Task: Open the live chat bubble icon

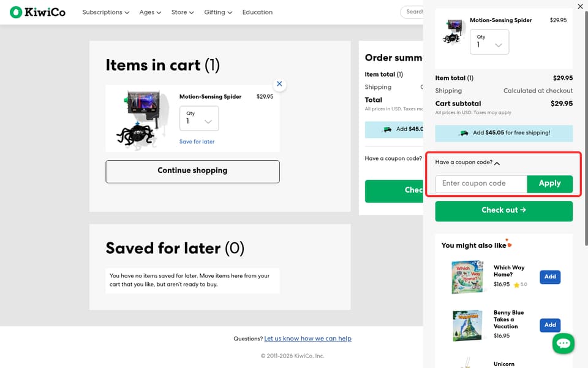Action: click(563, 343)
